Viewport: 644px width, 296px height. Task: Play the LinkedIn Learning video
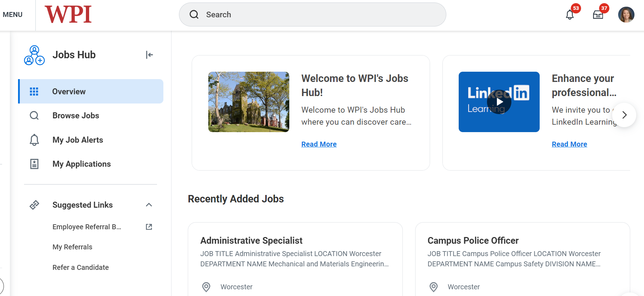[499, 102]
